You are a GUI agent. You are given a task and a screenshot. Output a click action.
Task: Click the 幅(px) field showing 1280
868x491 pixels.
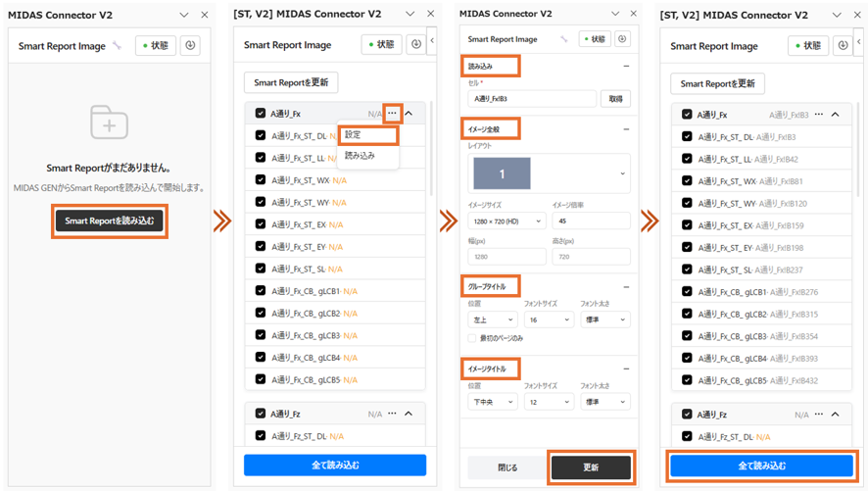(x=506, y=257)
